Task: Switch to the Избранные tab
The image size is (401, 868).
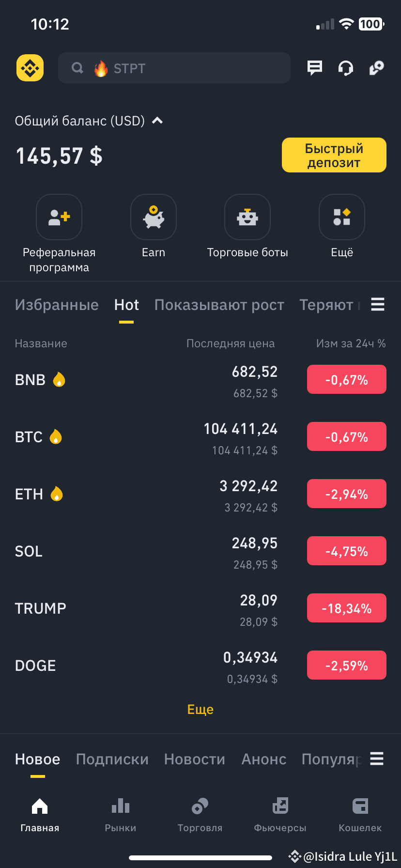Action: pyautogui.click(x=57, y=305)
